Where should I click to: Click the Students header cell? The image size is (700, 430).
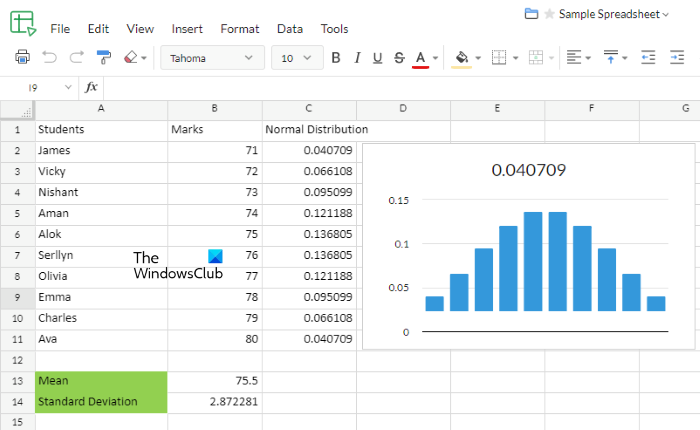(101, 129)
